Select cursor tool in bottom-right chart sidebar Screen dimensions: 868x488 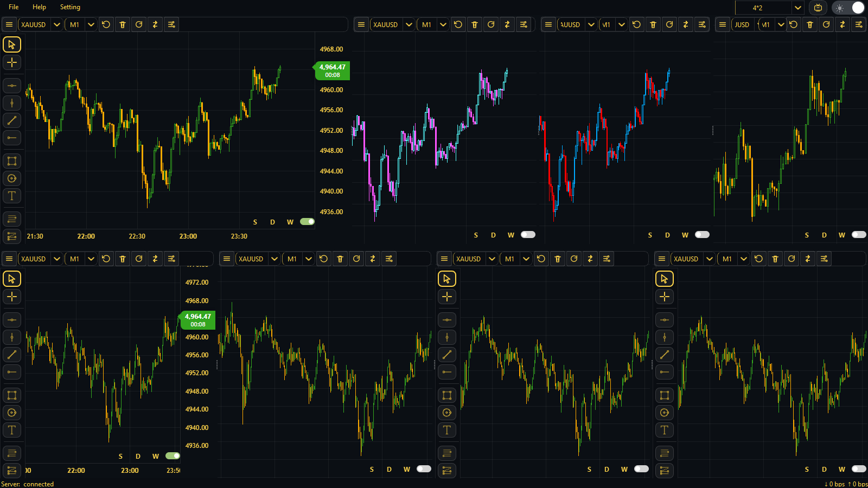pos(665,279)
